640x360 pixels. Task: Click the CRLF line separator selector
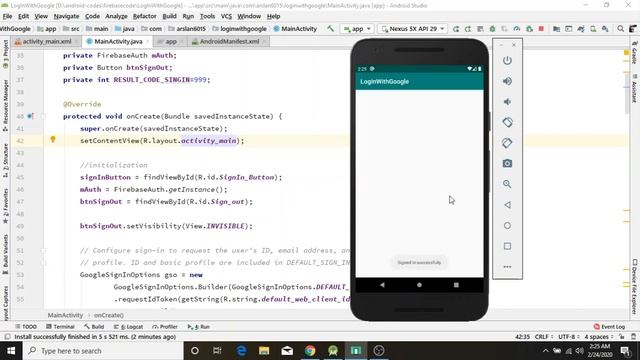[x=543, y=337]
